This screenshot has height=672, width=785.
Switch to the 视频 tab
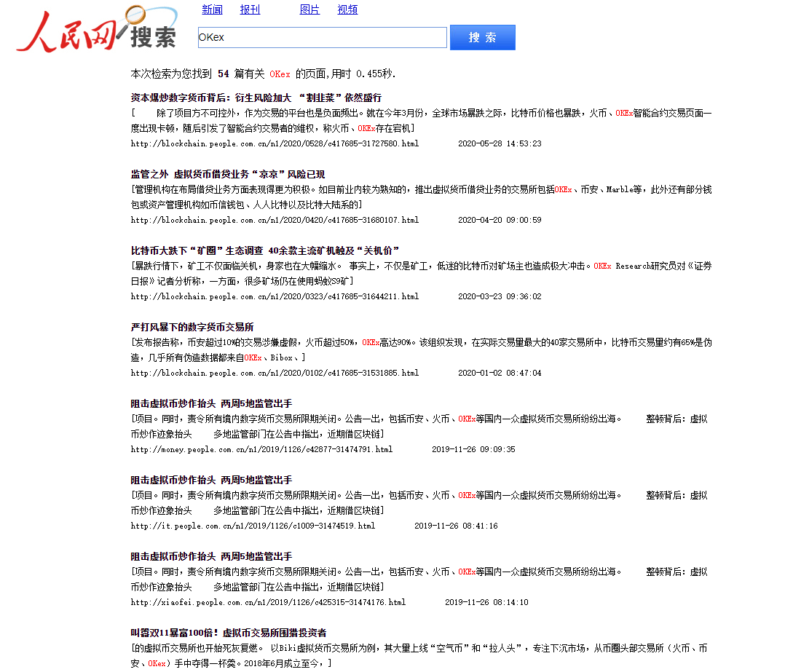pos(347,9)
